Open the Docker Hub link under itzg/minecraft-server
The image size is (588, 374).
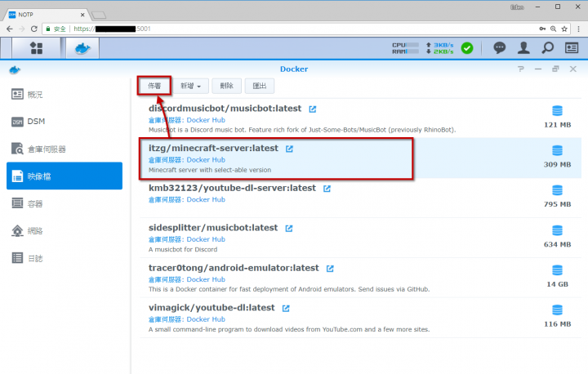(206, 160)
